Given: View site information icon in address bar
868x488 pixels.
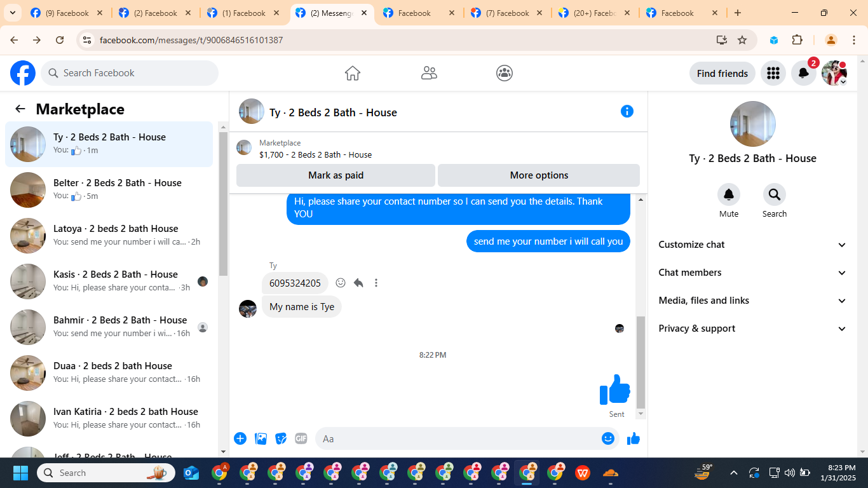Looking at the screenshot, I should point(87,40).
